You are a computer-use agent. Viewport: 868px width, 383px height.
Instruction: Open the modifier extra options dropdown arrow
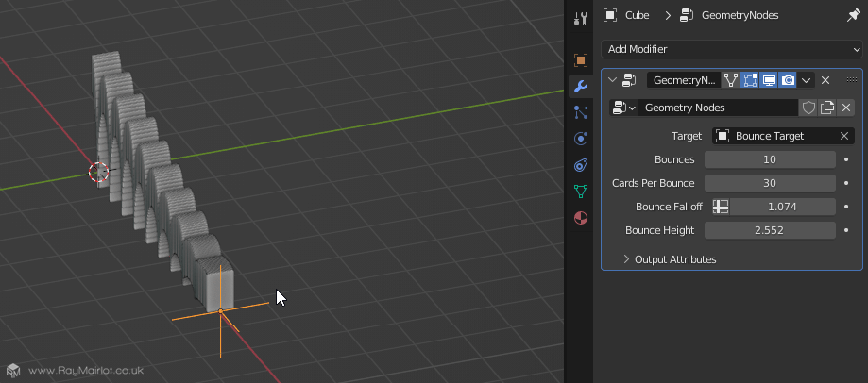coord(806,80)
